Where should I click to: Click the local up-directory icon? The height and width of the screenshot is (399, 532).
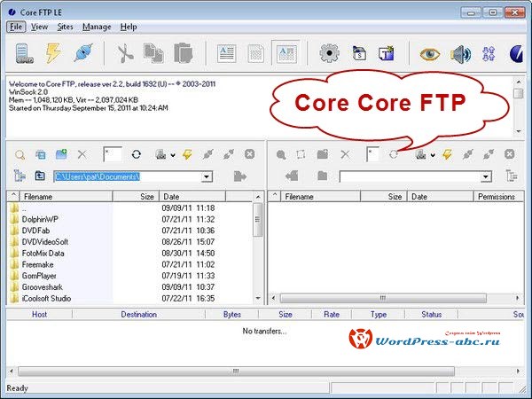pyautogui.click(x=40, y=176)
